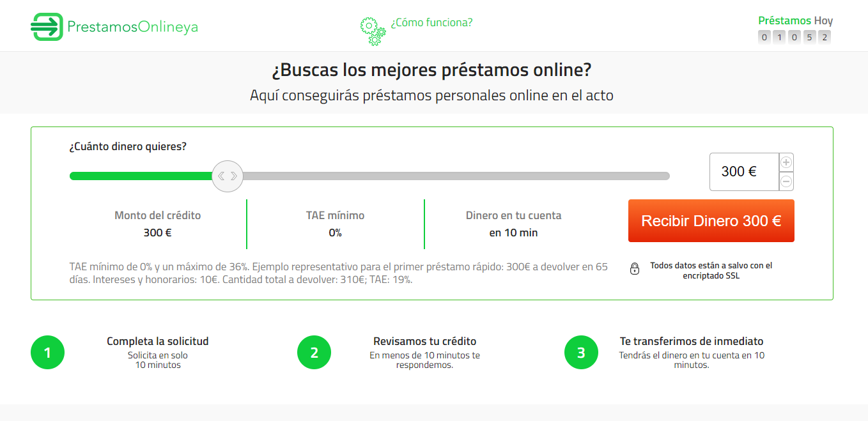Click the 0% value under TAE mínimo

click(335, 233)
